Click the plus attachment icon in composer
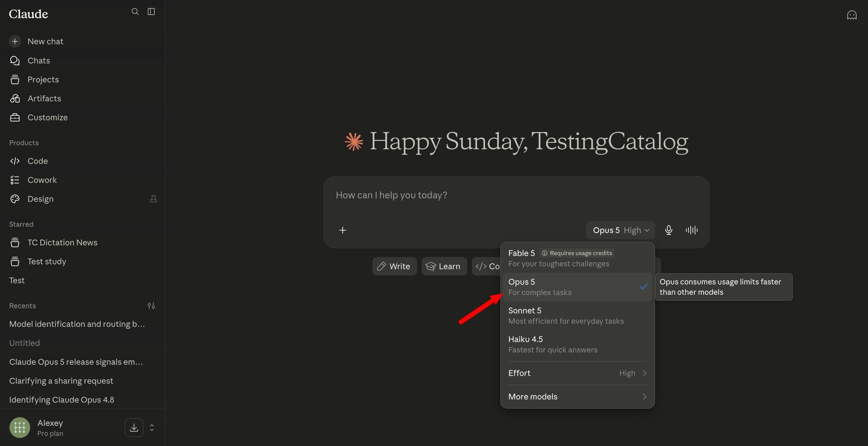 [x=342, y=230]
